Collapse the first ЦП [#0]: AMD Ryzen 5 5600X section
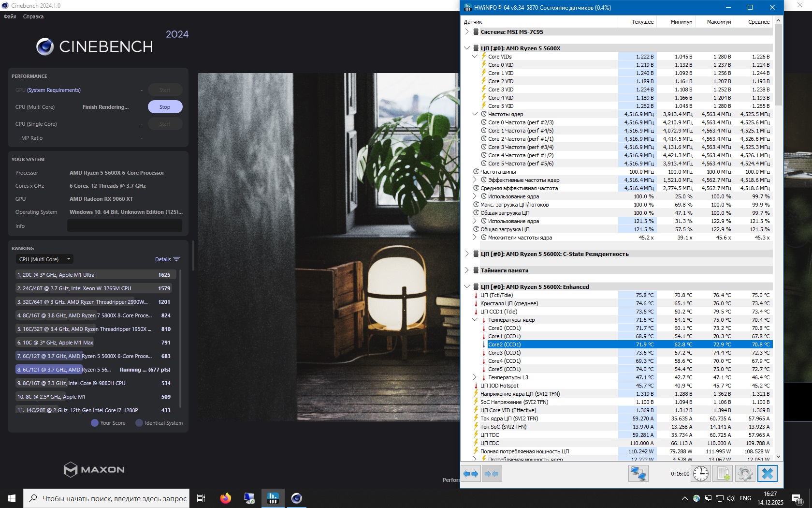 click(467, 48)
